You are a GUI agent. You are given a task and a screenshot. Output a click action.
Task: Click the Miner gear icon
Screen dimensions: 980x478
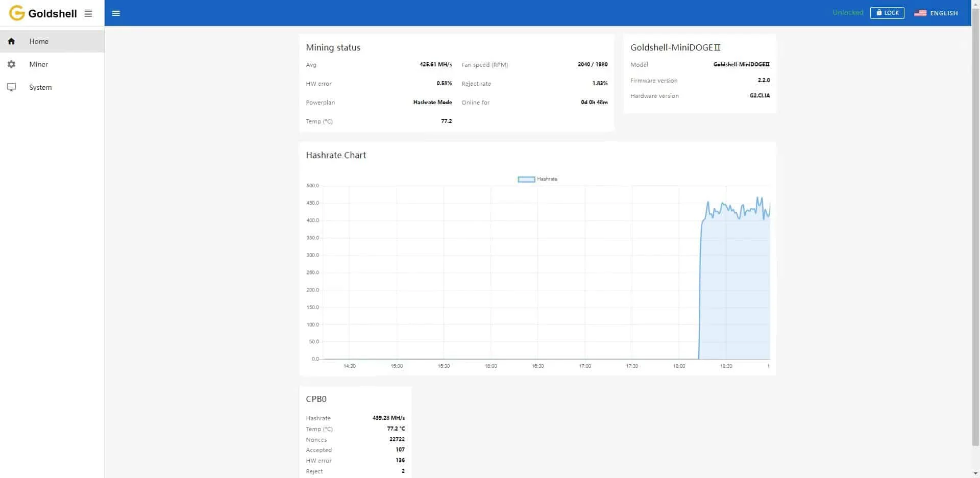tap(11, 64)
